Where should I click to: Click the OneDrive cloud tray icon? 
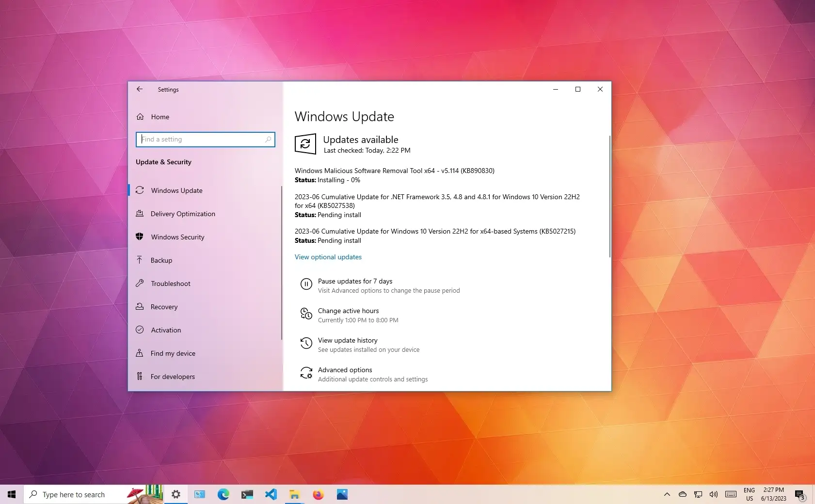[x=683, y=494]
